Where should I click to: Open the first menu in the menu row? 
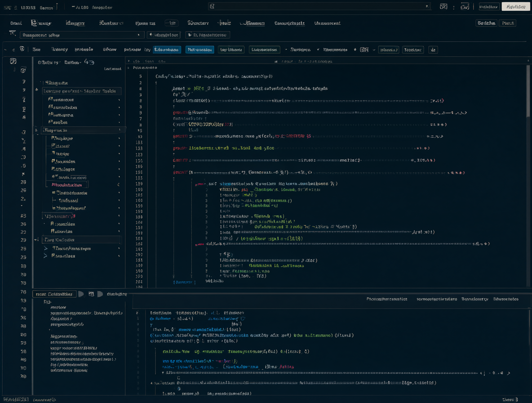pos(16,23)
